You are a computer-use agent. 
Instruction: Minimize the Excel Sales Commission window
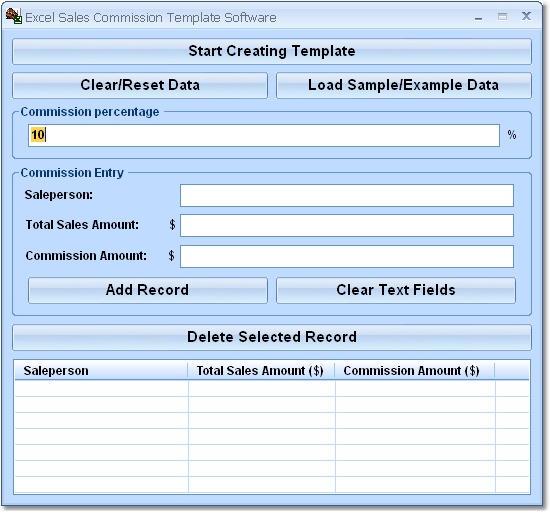[478, 18]
